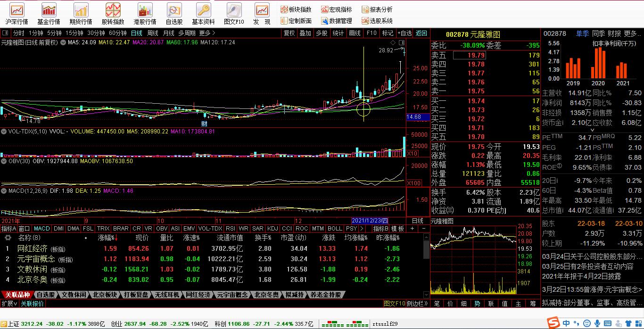Viewport: 644px width, 329px height.
Task: Open the 03月24日 controlling shareholder announcement link
Action: pos(592,257)
